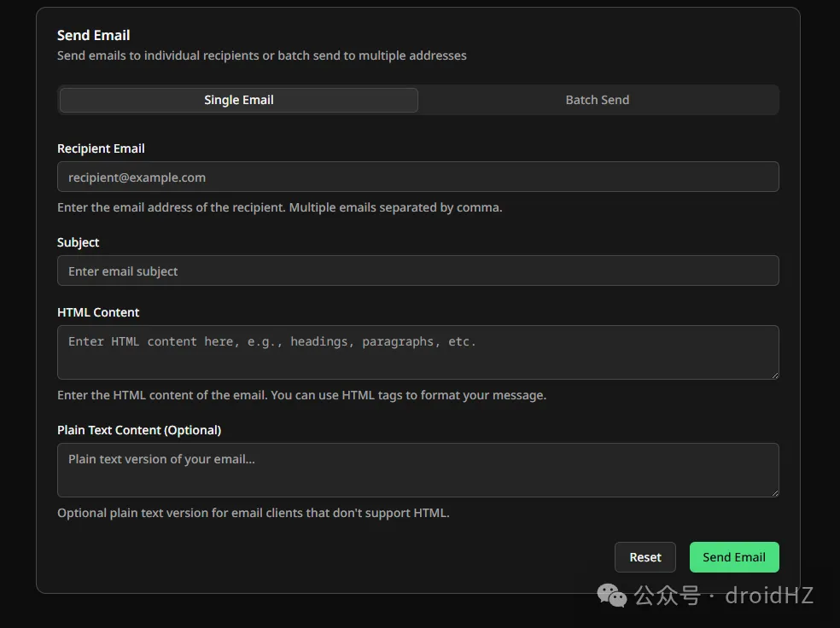
Task: Click the hint about clients without HTML support
Action: 253,513
